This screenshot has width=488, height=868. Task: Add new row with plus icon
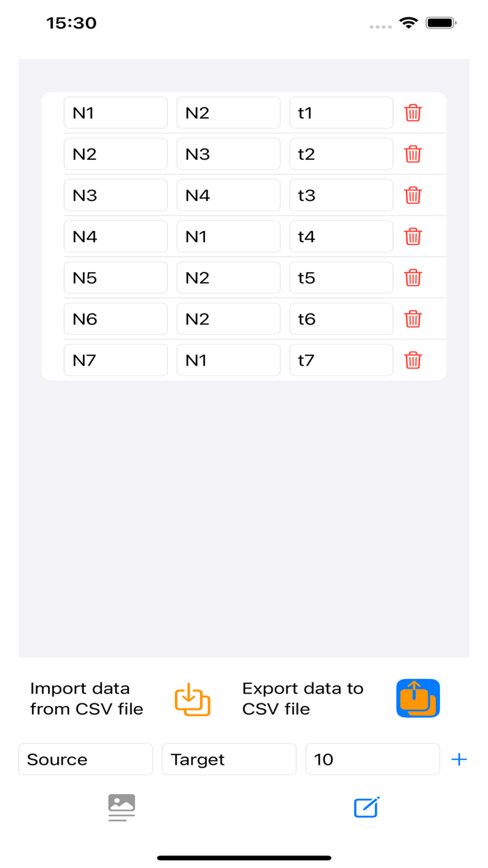click(459, 759)
